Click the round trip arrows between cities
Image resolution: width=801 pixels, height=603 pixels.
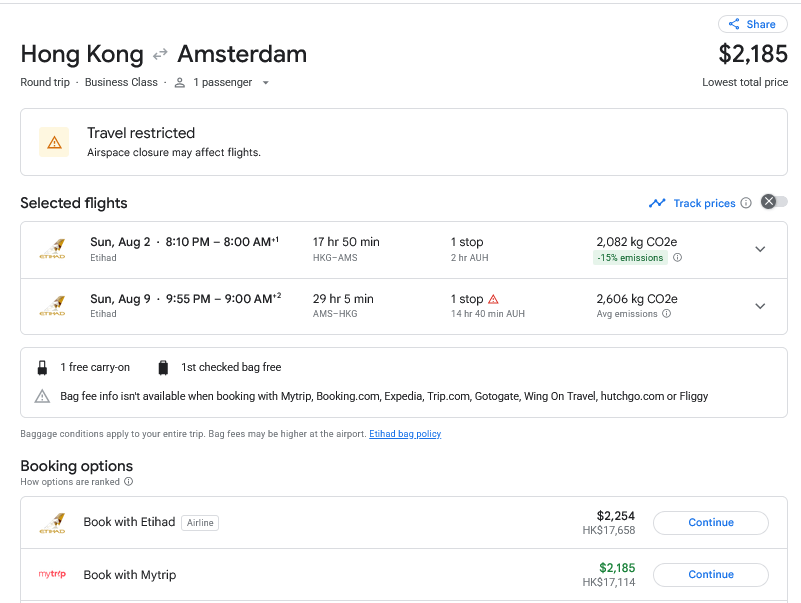click(x=161, y=54)
